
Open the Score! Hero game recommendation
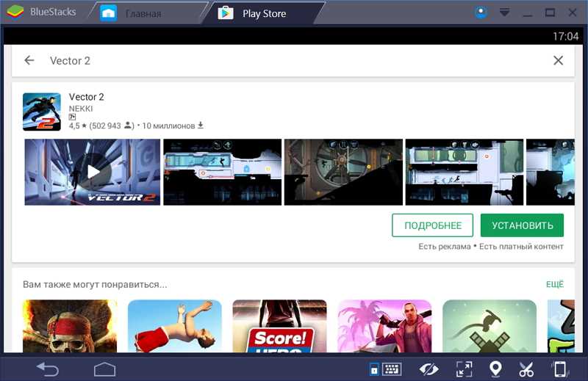point(280,326)
